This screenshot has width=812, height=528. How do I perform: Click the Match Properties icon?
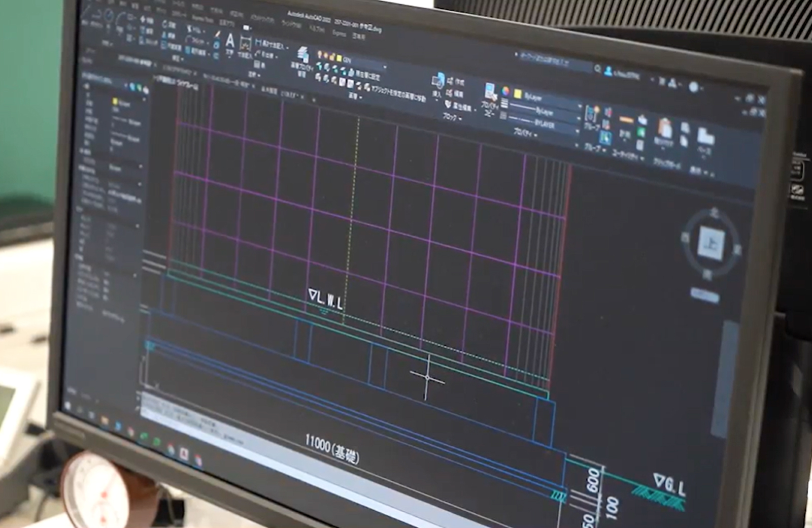(x=490, y=92)
